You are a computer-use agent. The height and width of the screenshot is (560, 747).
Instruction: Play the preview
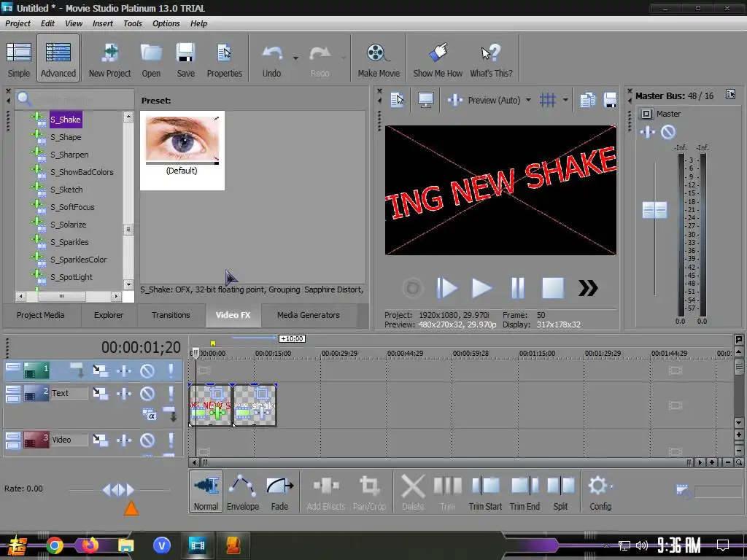click(481, 288)
